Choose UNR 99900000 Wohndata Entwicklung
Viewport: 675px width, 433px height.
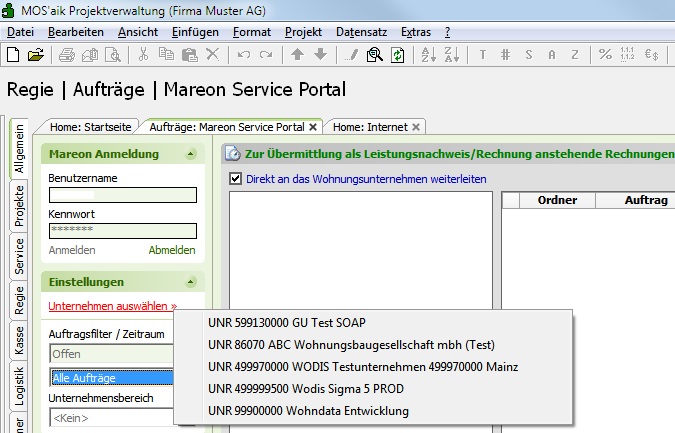pos(373,411)
